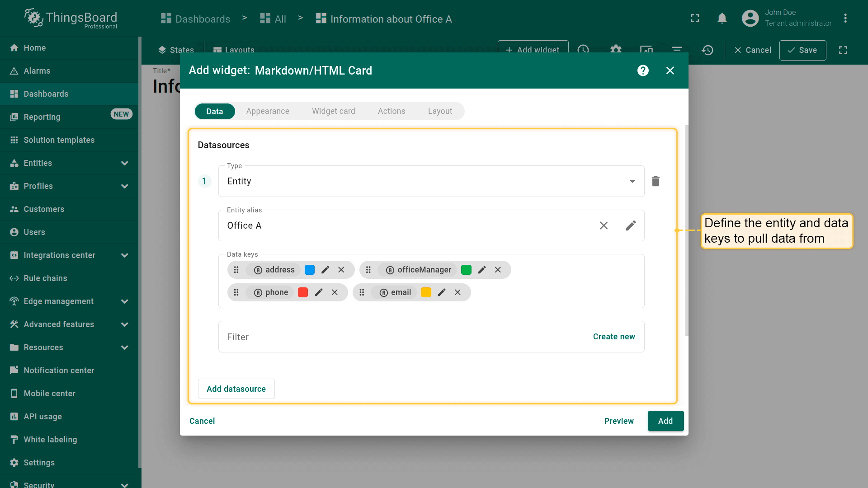Remove the officeManager data key
Image resolution: width=868 pixels, height=488 pixels.
tap(498, 270)
